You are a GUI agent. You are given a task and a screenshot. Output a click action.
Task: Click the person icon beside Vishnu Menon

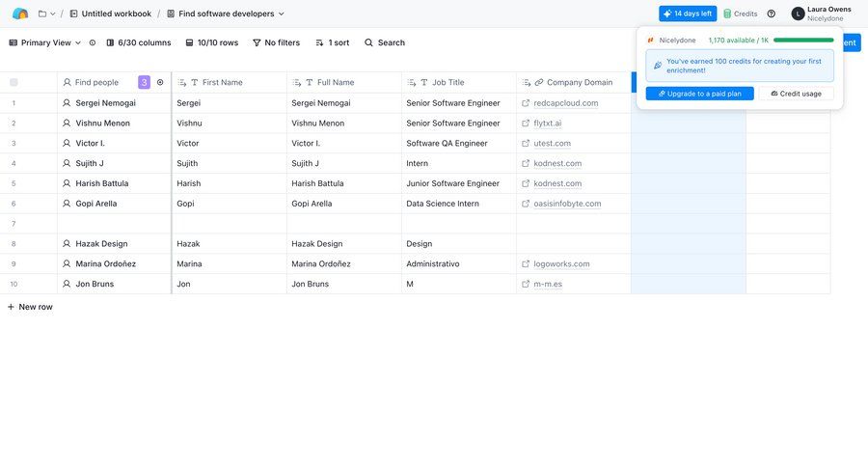67,123
